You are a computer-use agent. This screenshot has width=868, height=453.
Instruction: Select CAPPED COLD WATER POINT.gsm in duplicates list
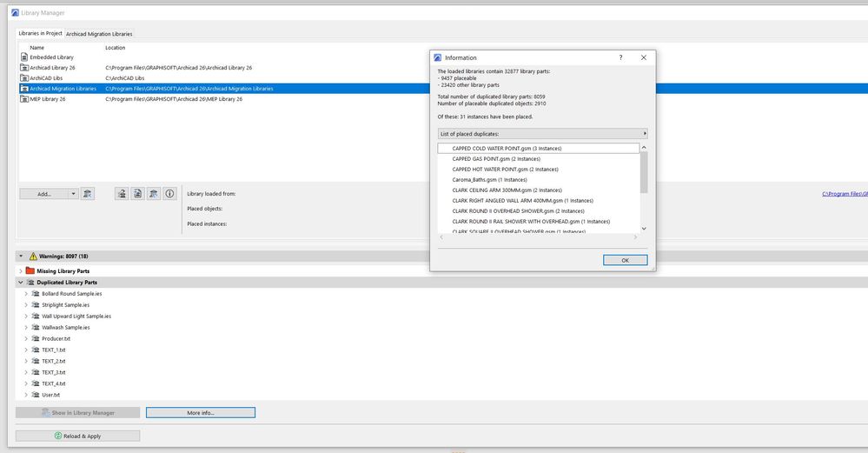pyautogui.click(x=539, y=149)
